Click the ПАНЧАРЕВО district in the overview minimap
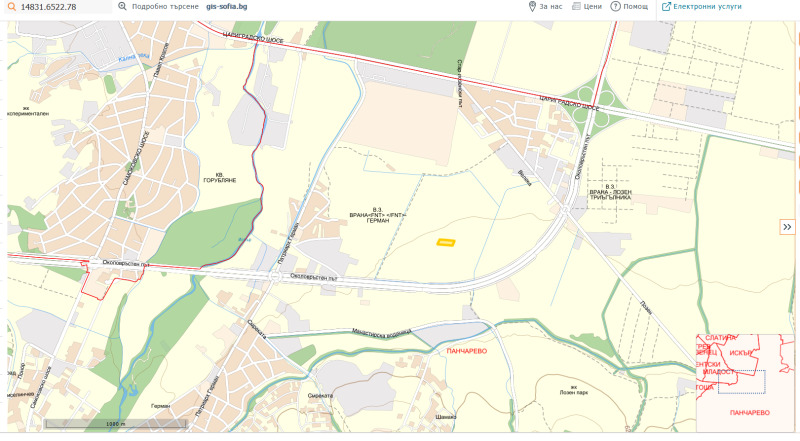This screenshot has height=441, width=800. (x=747, y=412)
